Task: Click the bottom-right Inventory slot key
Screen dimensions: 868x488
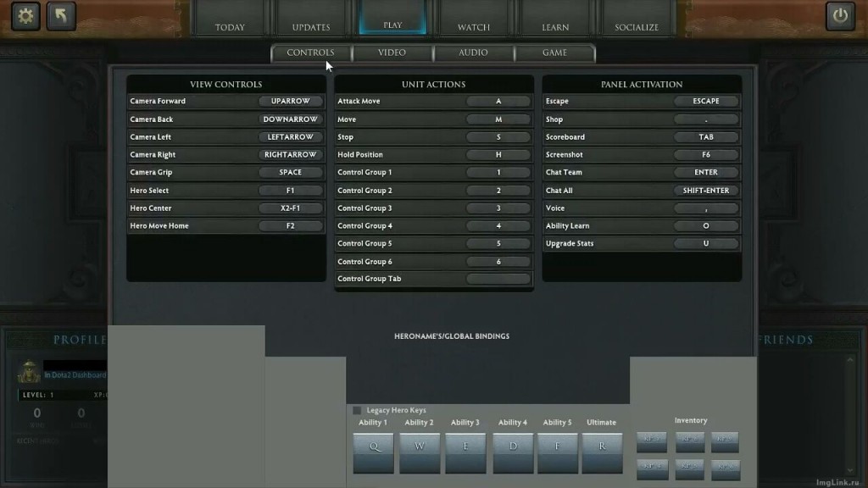Action: coord(726,469)
